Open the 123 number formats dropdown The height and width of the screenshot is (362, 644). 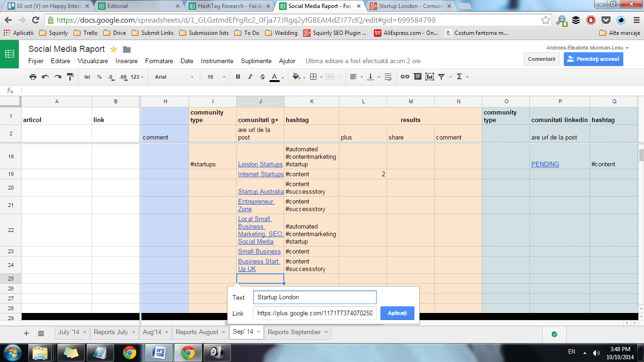point(137,77)
